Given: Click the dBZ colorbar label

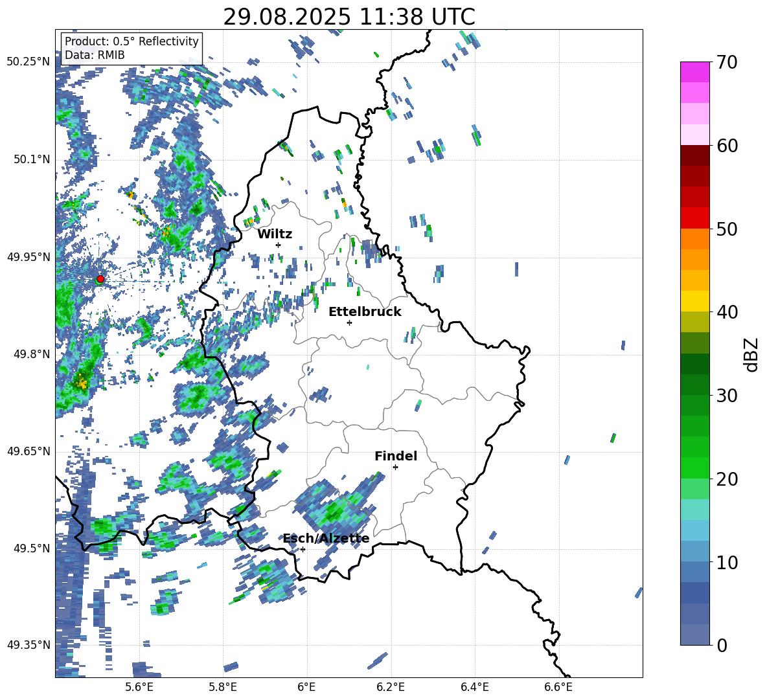Looking at the screenshot, I should (752, 354).
